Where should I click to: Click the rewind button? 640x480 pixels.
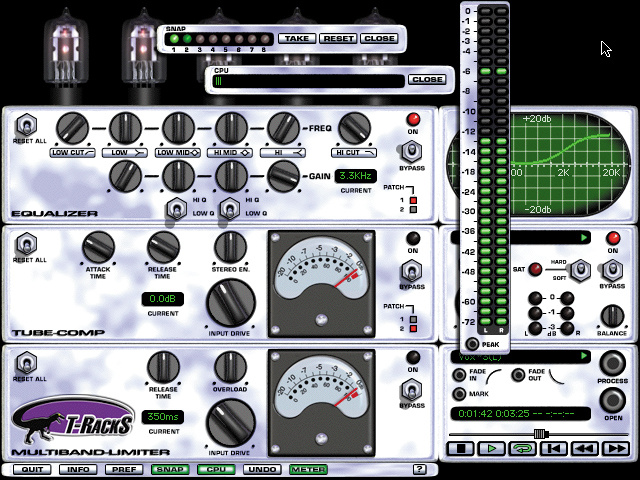585,449
